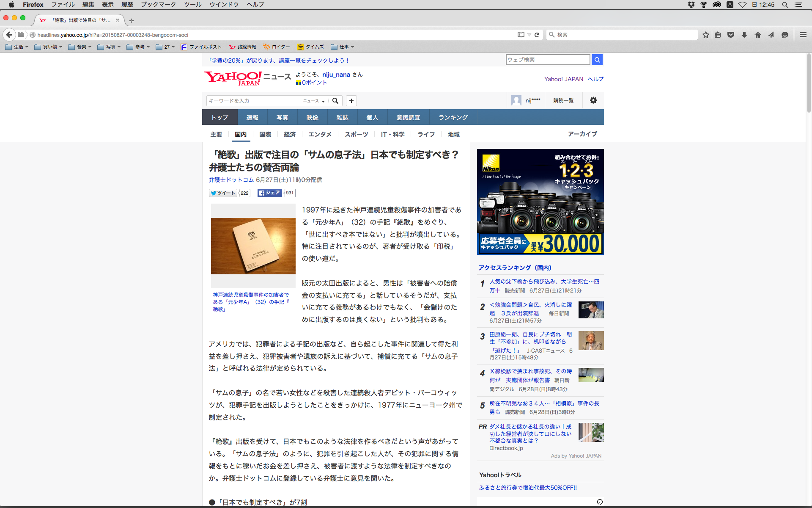Show the bookmarks list icon
The height and width of the screenshot is (508, 812).
[x=718, y=35]
